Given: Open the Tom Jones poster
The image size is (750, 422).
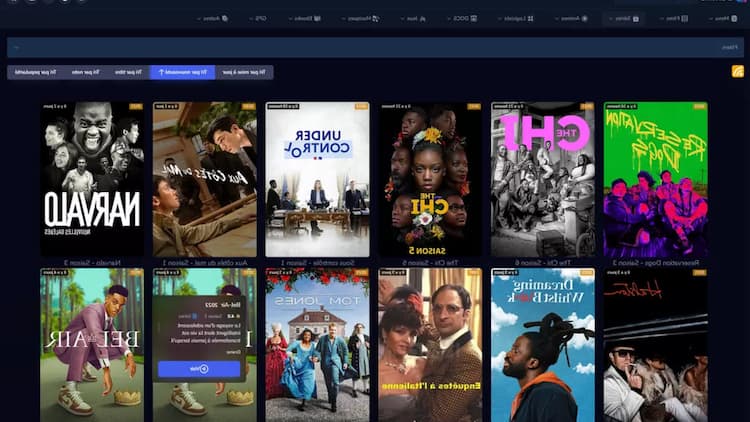Looking at the screenshot, I should [318, 345].
